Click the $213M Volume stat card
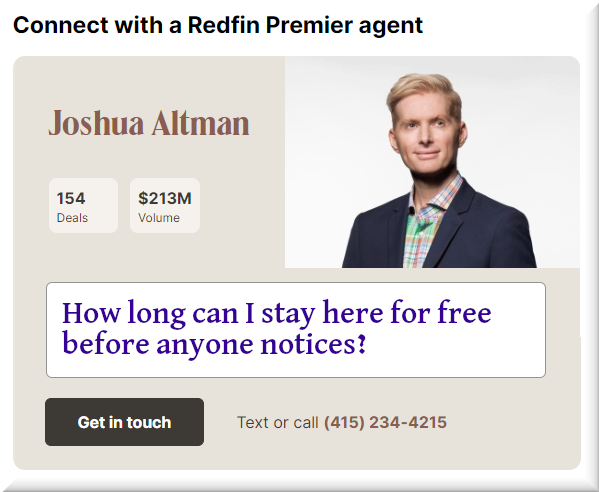 (x=165, y=206)
